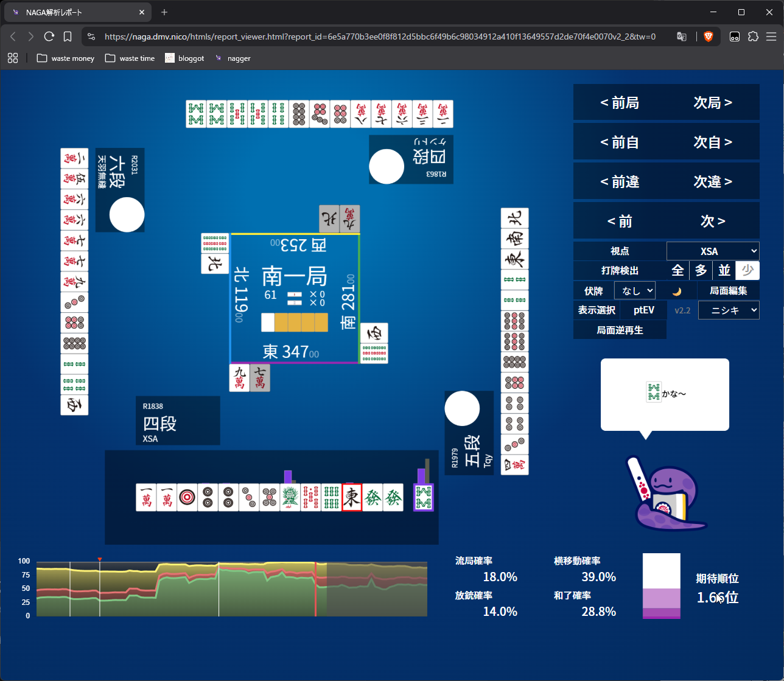This screenshot has width=784, height=681.
Task: Click the browser reload icon
Action: tap(49, 37)
